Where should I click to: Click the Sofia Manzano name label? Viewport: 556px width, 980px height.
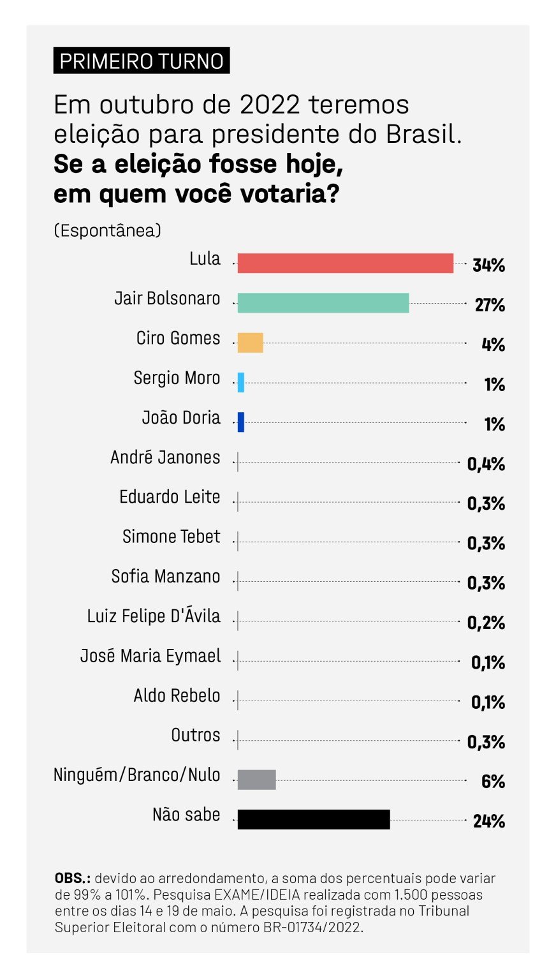[x=166, y=576]
